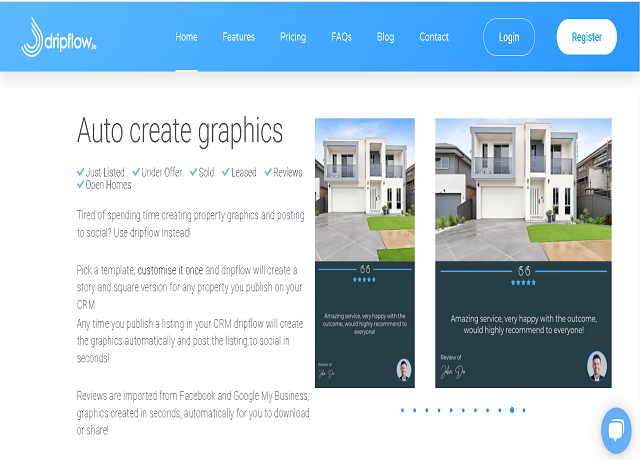
Task: Visit the Blog link
Action: [x=385, y=37]
